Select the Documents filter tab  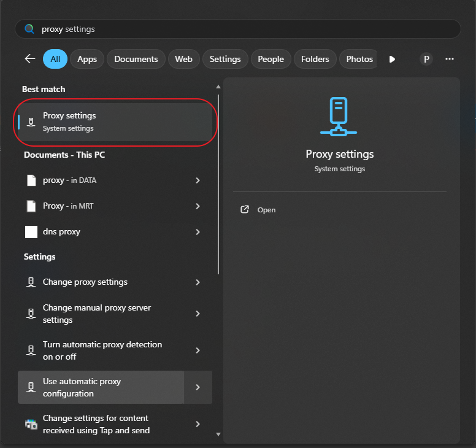(136, 59)
